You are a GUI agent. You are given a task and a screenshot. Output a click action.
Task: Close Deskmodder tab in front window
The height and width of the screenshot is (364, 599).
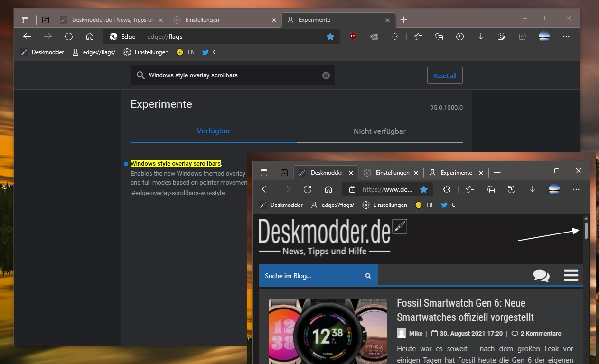pos(351,173)
